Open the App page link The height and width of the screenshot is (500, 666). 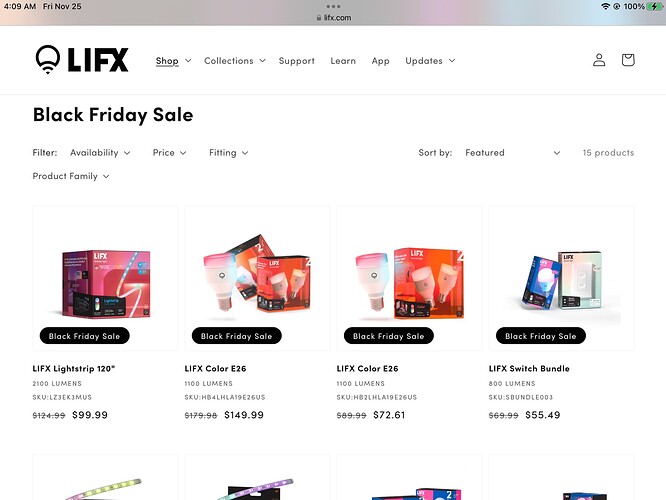(x=381, y=61)
